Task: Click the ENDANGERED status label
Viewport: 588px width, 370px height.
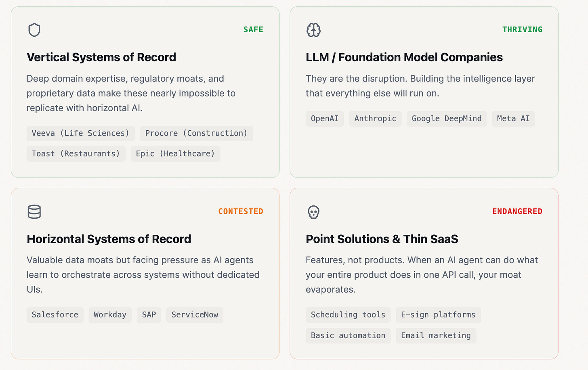Action: [x=517, y=211]
